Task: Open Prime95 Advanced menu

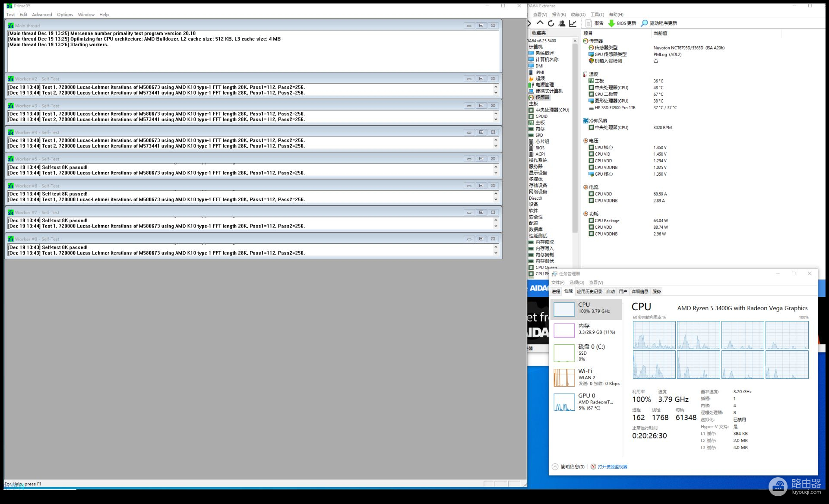Action: tap(42, 15)
